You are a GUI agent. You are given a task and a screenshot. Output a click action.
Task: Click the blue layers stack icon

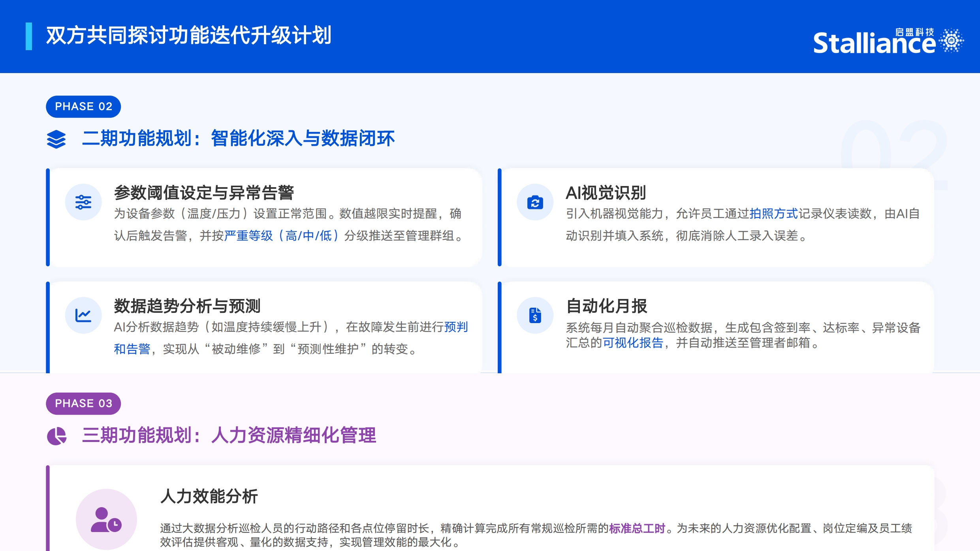point(56,139)
